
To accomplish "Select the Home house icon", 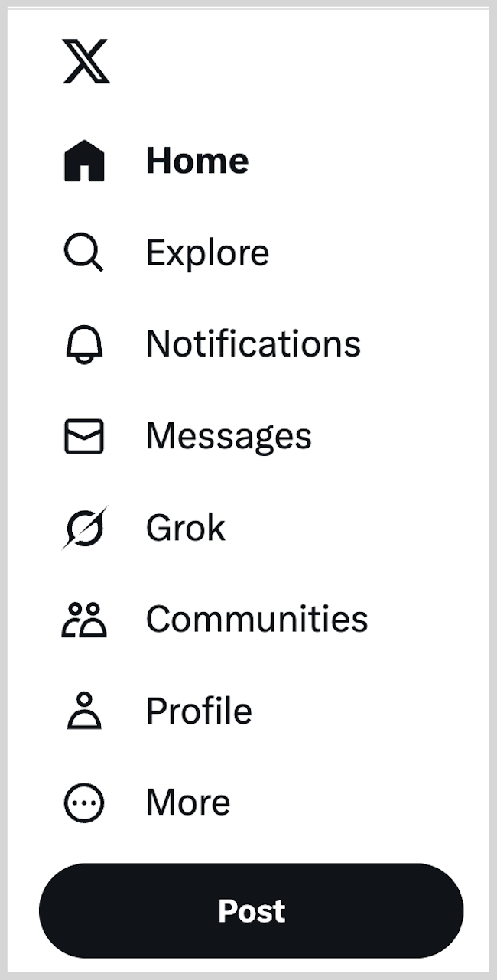I will click(84, 161).
